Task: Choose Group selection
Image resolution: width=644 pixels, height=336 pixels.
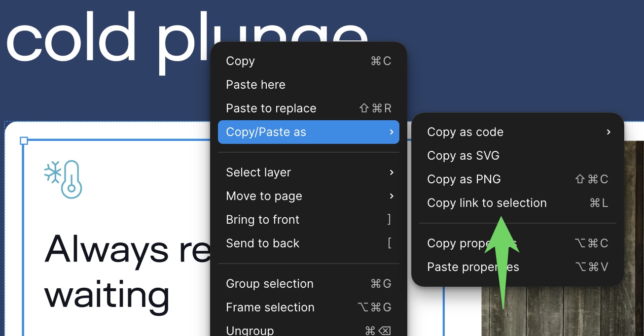Action: click(270, 283)
